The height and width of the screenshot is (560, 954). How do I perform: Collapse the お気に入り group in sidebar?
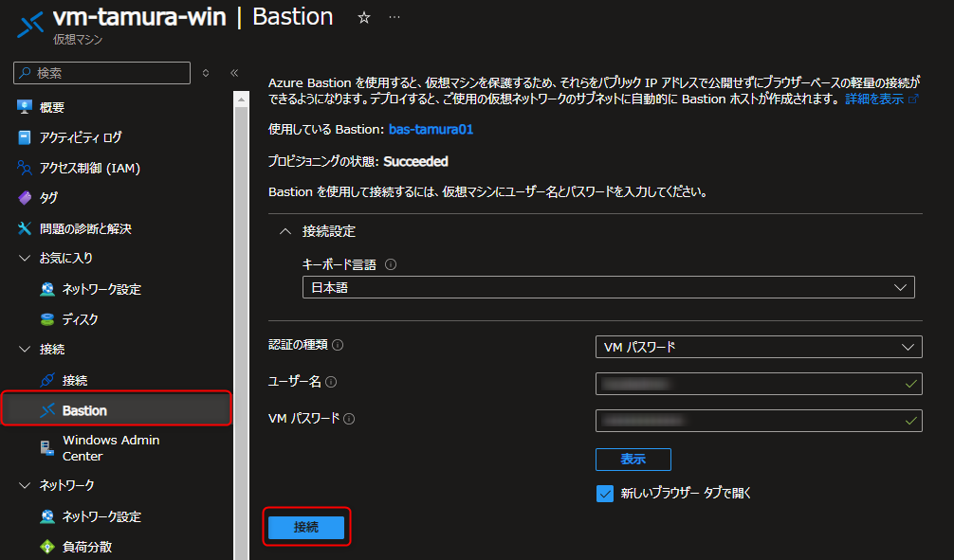(25, 258)
